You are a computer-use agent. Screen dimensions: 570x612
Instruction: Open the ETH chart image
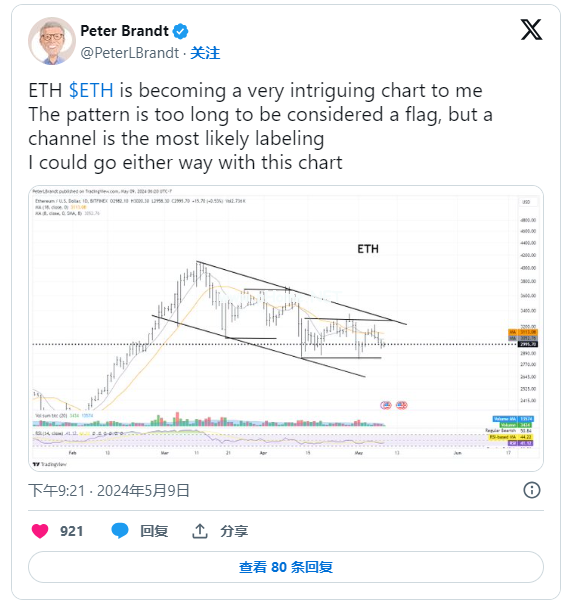(x=286, y=328)
